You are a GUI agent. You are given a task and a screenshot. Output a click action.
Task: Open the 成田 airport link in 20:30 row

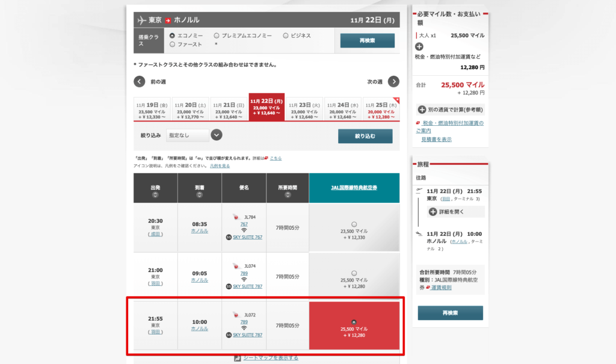coord(156,234)
